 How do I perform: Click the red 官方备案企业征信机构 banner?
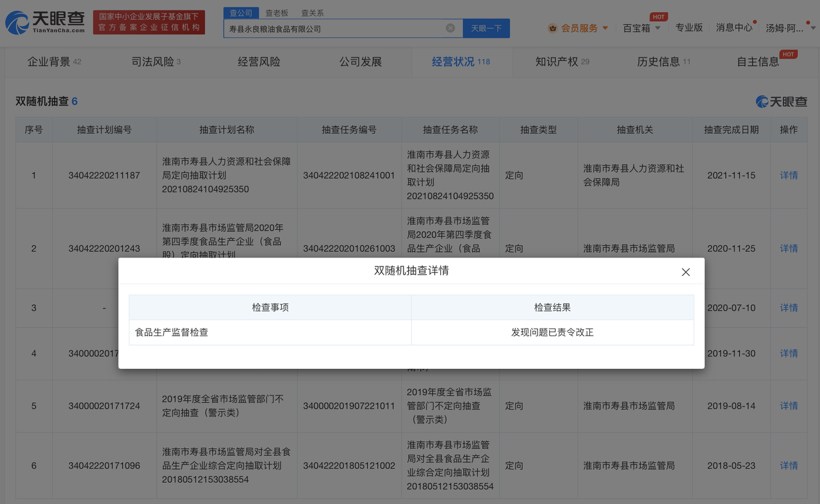[x=149, y=22]
